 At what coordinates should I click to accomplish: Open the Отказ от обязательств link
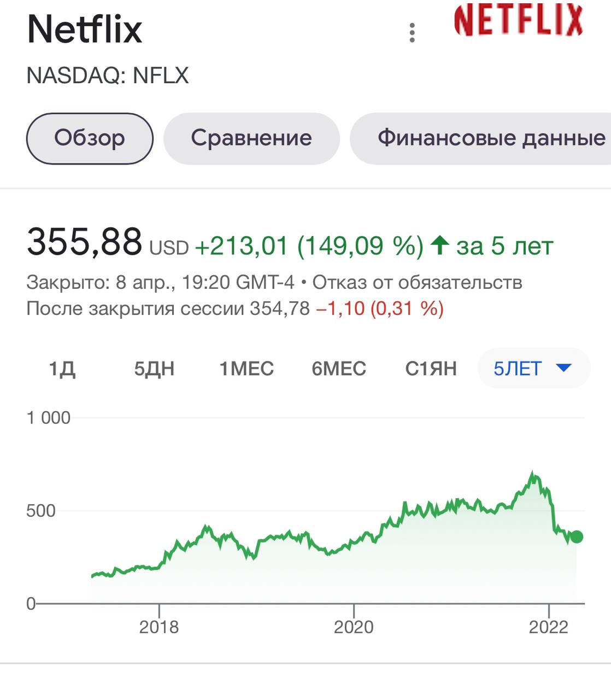(417, 282)
